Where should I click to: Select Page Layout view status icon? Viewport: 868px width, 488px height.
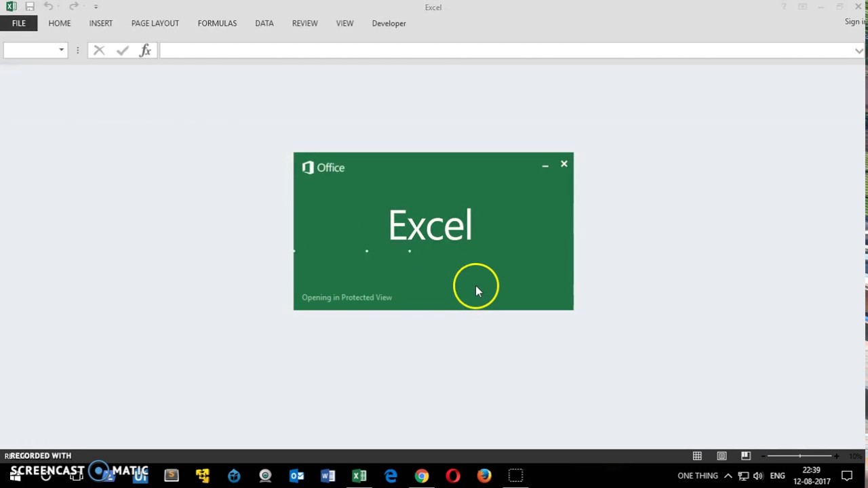722,456
